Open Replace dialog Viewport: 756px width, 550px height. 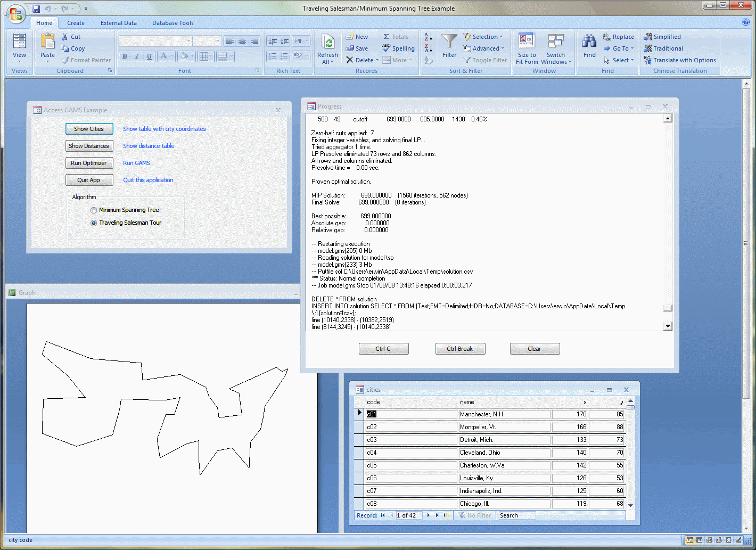tap(619, 37)
